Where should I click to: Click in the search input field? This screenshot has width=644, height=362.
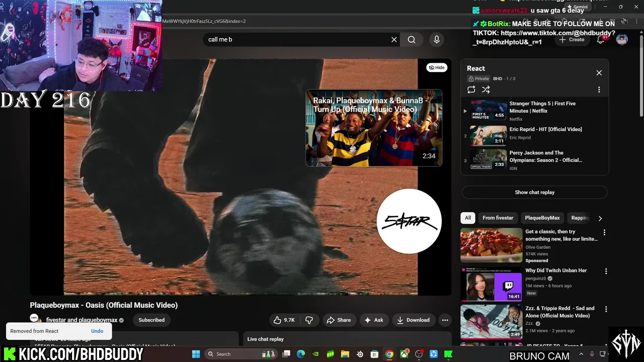click(x=296, y=40)
